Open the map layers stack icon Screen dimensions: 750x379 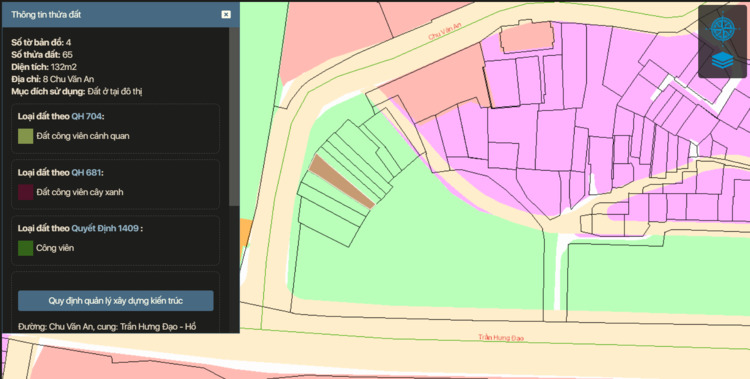click(x=722, y=60)
